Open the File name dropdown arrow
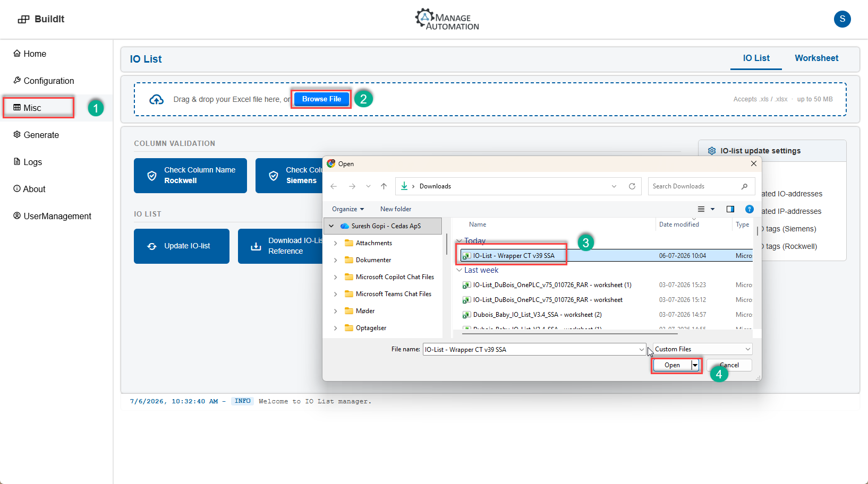The image size is (868, 484). coord(641,350)
